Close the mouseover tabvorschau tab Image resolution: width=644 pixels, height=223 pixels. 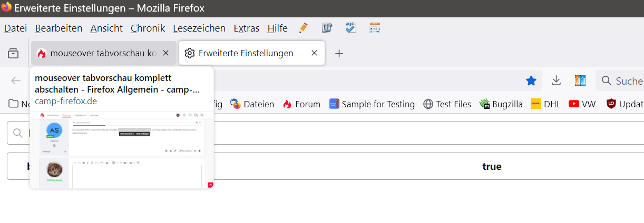166,53
